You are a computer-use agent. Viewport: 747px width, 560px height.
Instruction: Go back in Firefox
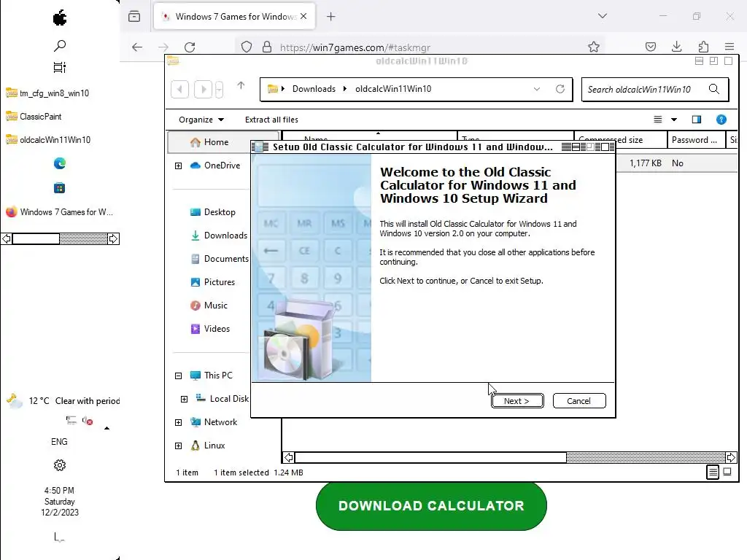[137, 47]
